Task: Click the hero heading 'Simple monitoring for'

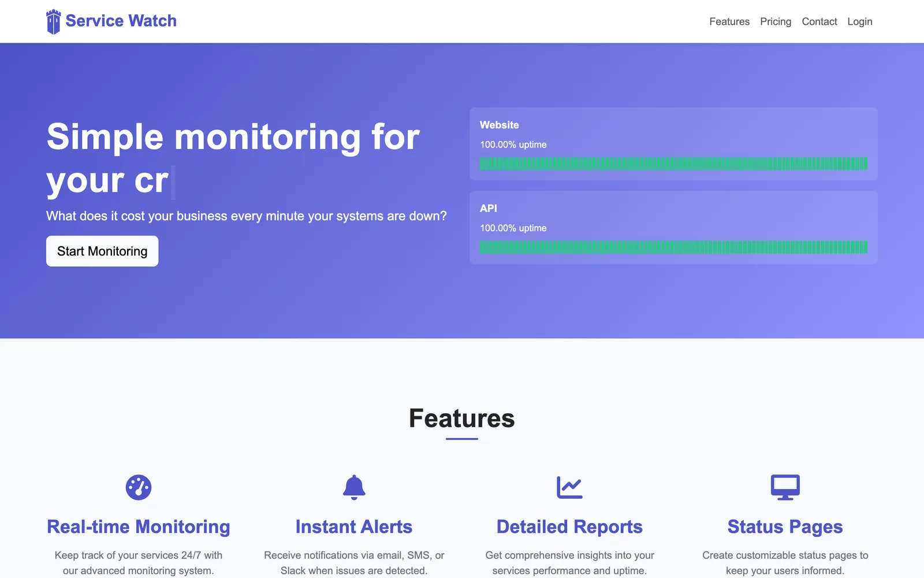Action: point(233,137)
